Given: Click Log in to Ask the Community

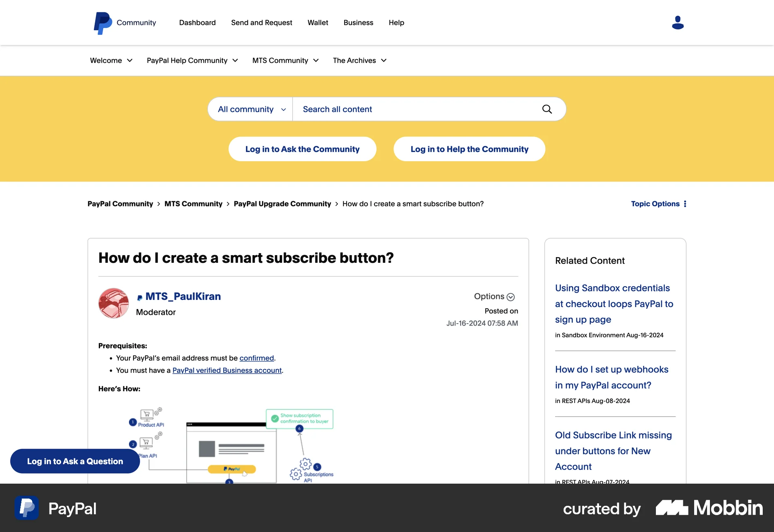Looking at the screenshot, I should coord(302,149).
